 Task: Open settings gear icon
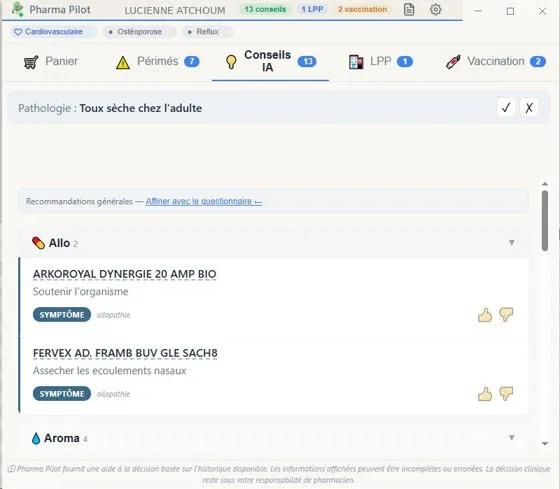click(435, 10)
